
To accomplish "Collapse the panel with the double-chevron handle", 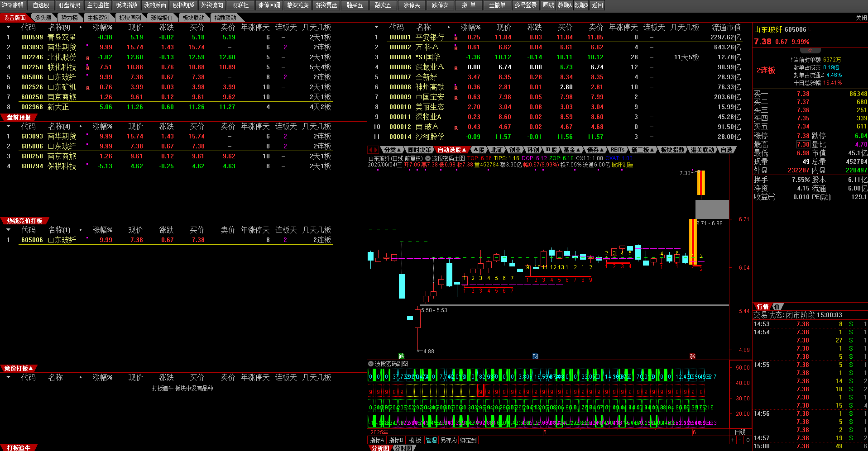I will point(810,50).
